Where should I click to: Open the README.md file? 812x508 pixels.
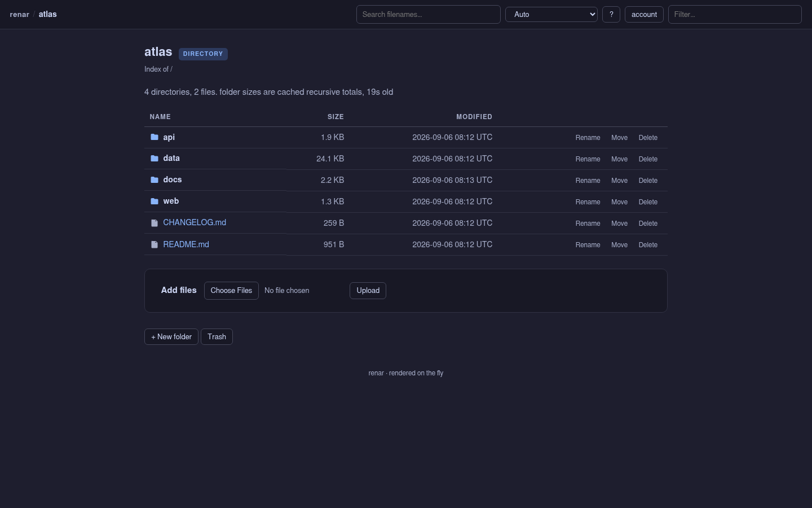coord(186,244)
